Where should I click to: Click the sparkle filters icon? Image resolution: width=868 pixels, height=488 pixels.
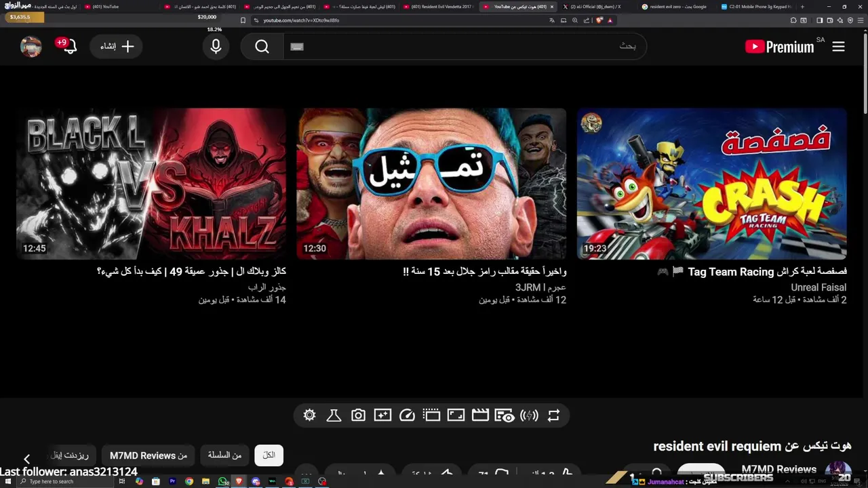pos(382,415)
